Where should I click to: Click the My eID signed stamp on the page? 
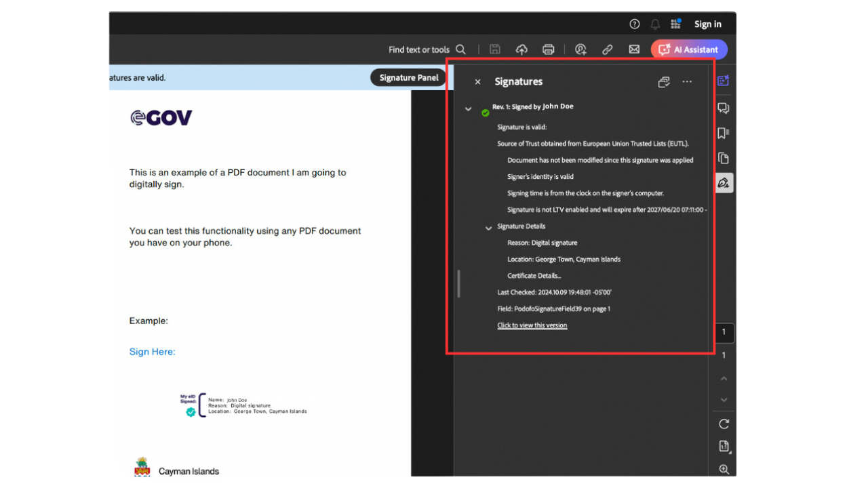pos(243,405)
